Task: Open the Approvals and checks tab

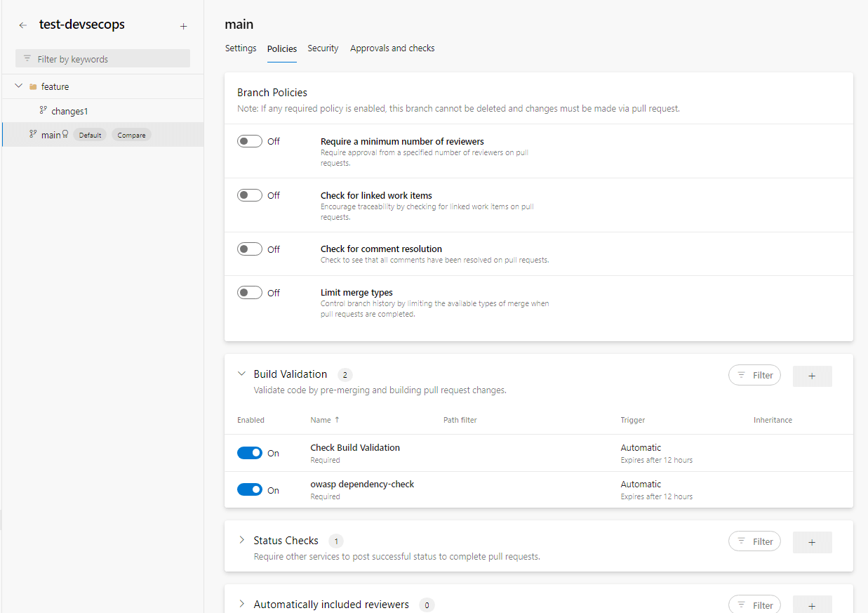Action: coord(392,48)
